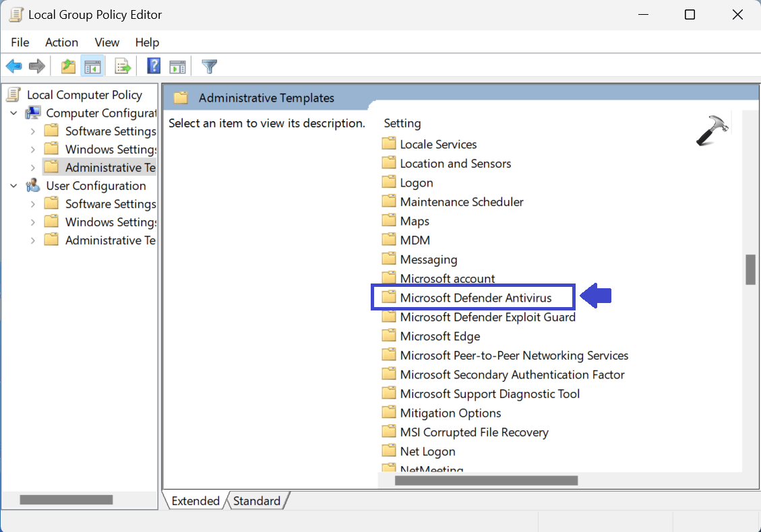Screen dimensions: 761x532
Task: Click the Up one level icon
Action: point(67,65)
